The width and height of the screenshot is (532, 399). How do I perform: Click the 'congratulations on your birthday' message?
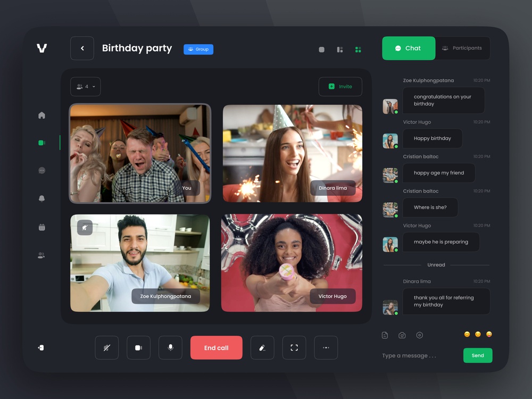pos(444,101)
